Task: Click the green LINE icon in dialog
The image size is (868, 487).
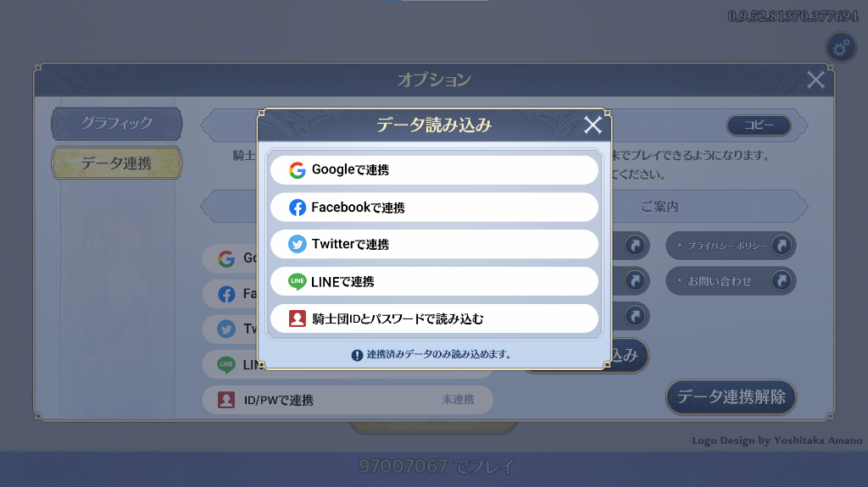Action: tap(298, 282)
